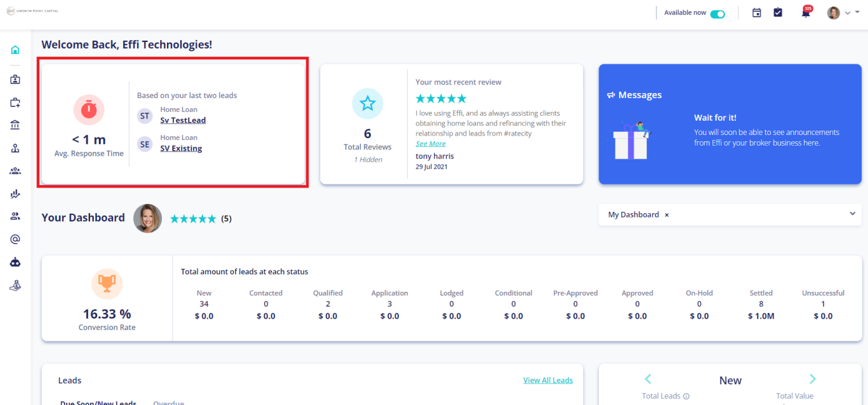Click the Growth Point Capital logo
Viewport: 868px width, 405px height.
(33, 11)
